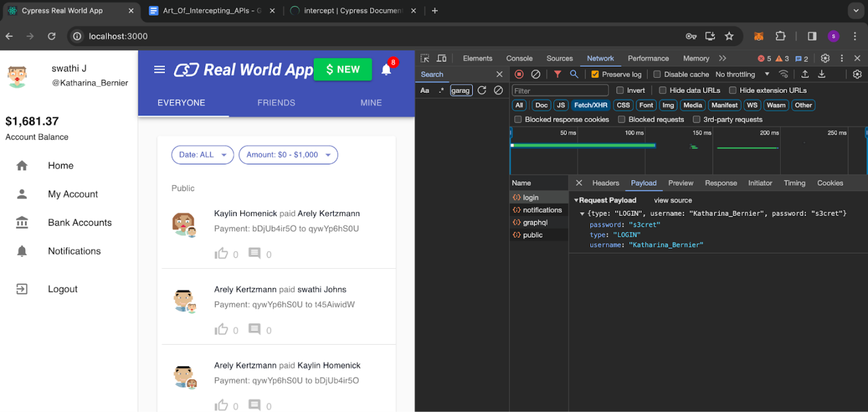Click the green $ NEW button

coord(343,69)
